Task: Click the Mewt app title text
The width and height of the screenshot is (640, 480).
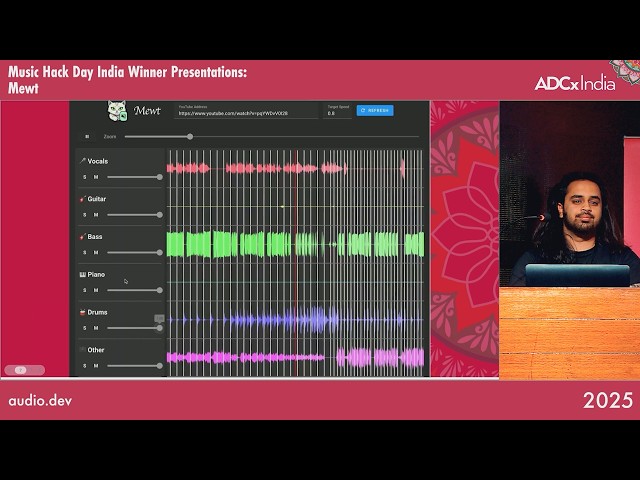Action: coord(147,111)
